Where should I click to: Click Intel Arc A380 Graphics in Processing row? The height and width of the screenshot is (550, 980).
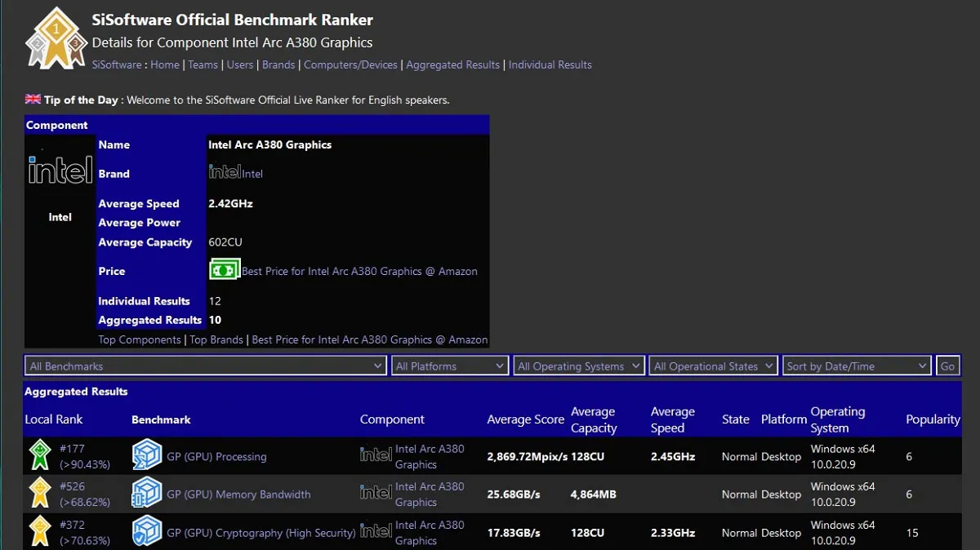(430, 456)
